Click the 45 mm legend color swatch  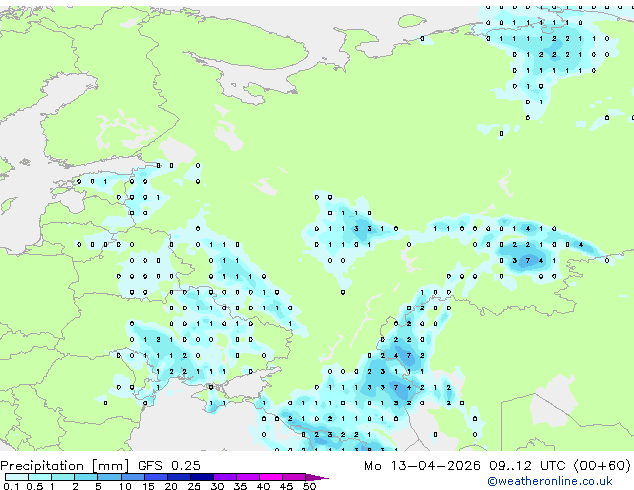tap(294, 477)
